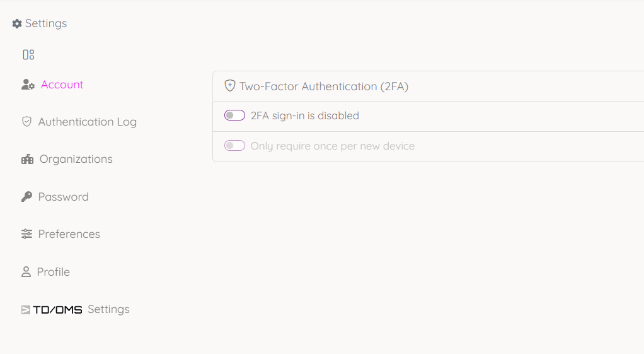Click the Password key icon

[26, 197]
